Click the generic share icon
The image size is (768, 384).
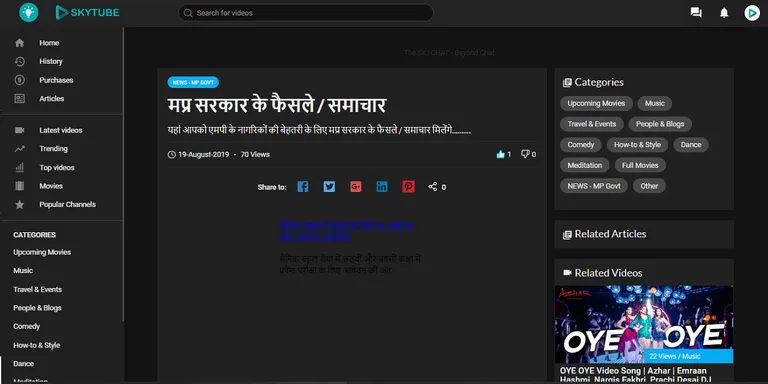point(432,187)
